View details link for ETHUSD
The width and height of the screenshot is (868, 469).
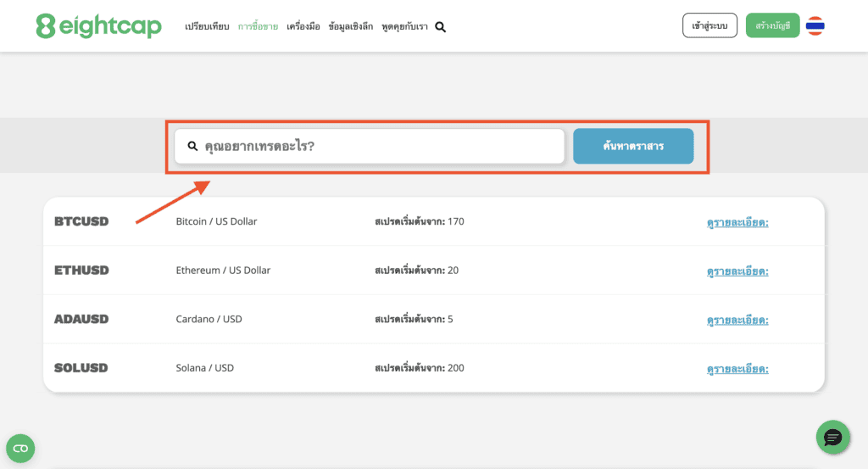click(x=737, y=271)
